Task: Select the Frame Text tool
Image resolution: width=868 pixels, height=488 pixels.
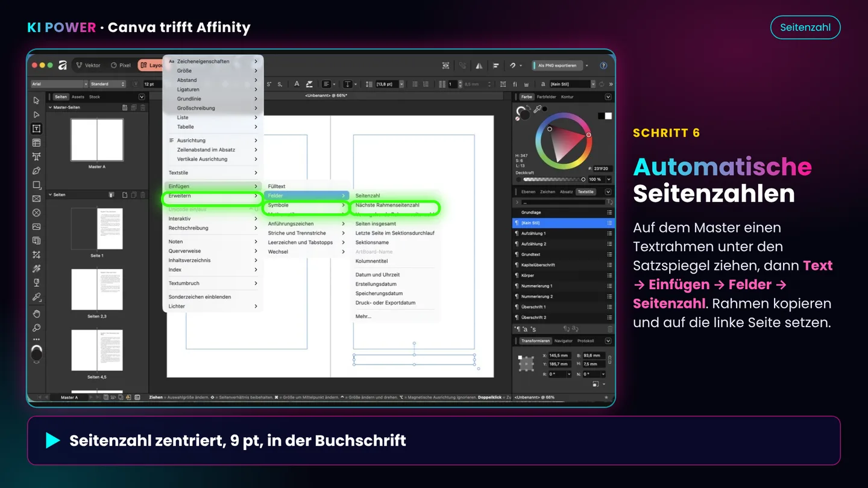Action: point(37,128)
